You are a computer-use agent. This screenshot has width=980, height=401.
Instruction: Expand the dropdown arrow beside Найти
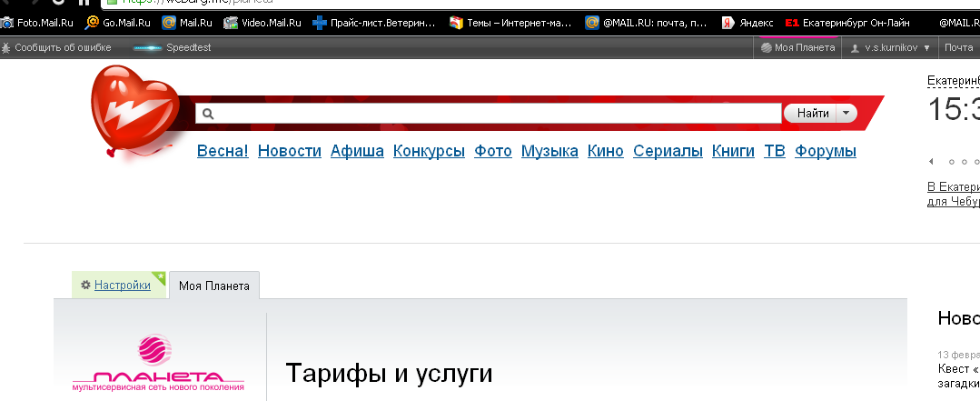[846, 114]
